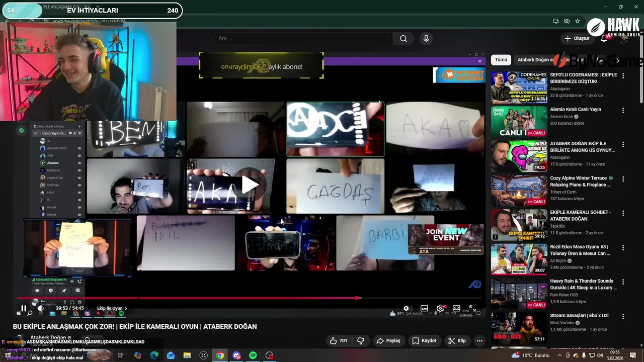Like the video with the thumbs-up button
Screen dimensions: 644x362
(338, 341)
